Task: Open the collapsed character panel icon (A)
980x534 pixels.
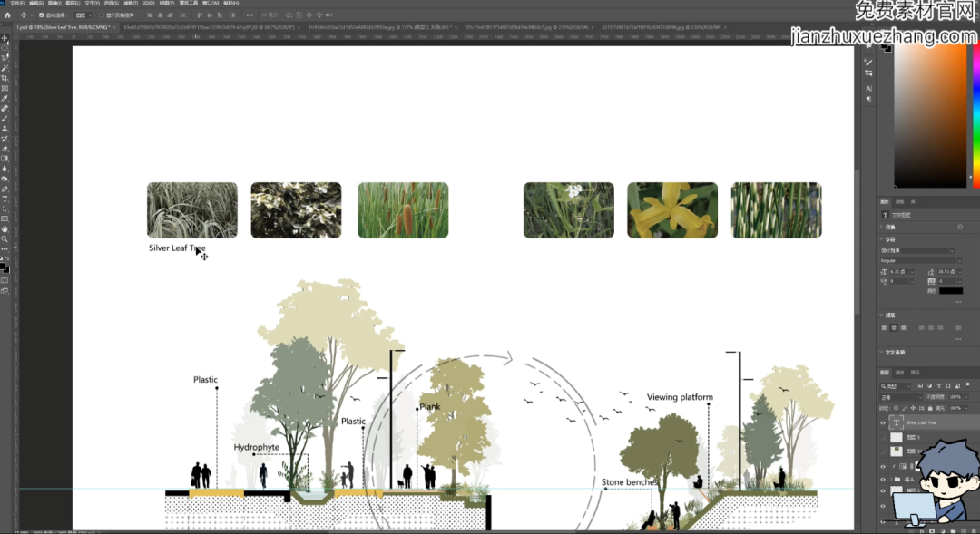Action: [x=868, y=89]
